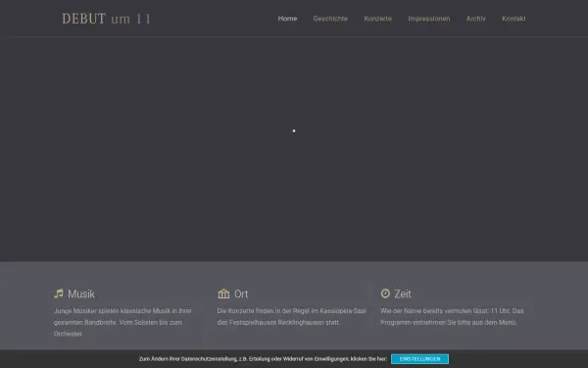Screen dimensions: 588x368
Task: Click the text 'Wie der Name bereits vermuten lässt'
Action: (x=434, y=311)
